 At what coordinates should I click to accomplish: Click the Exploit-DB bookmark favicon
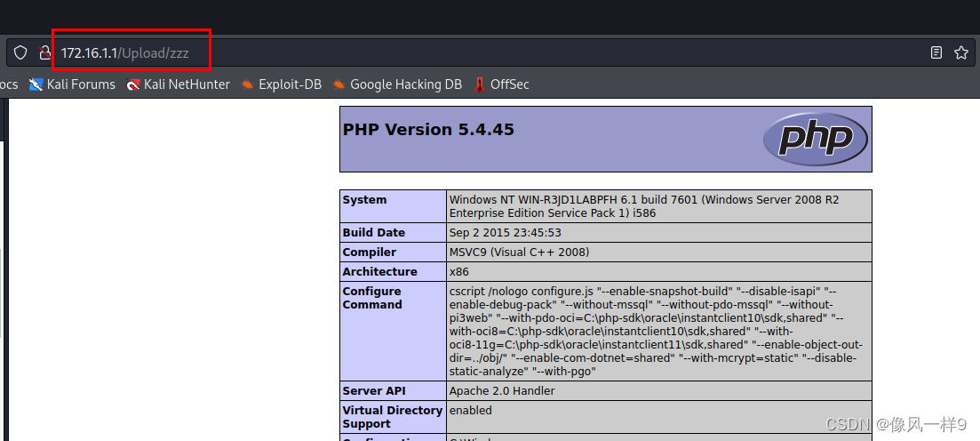tap(247, 84)
